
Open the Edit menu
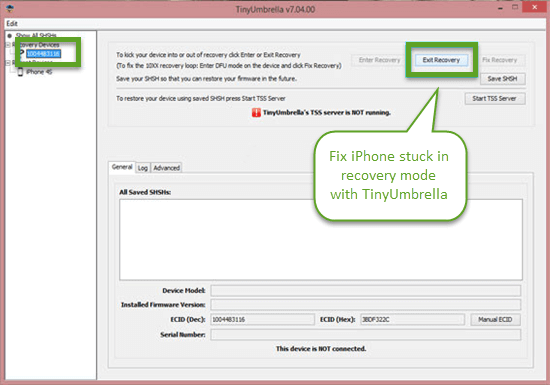point(12,23)
